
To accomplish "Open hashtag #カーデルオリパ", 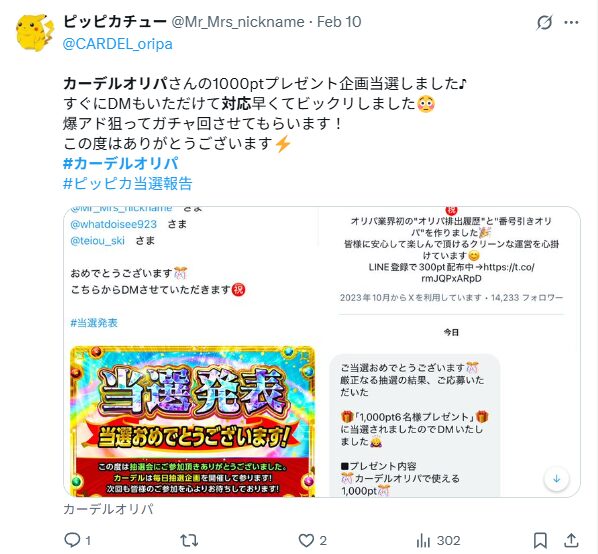I will click(121, 164).
